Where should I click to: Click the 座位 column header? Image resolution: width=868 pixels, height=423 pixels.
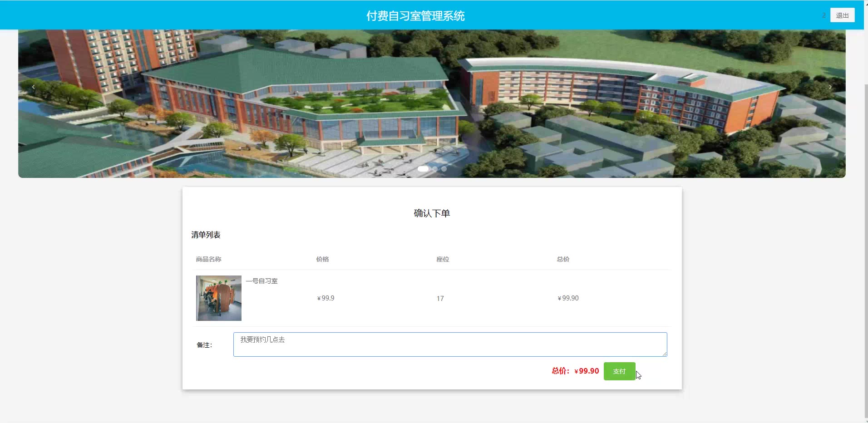tap(443, 259)
